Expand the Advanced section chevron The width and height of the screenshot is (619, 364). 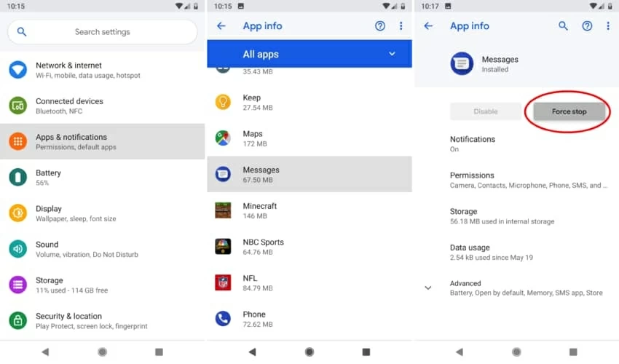(x=428, y=288)
